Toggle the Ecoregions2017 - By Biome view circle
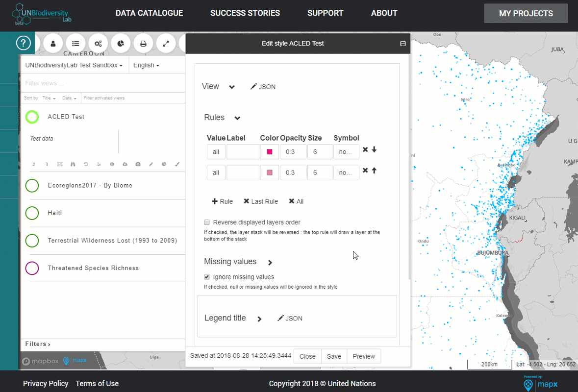 (32, 185)
